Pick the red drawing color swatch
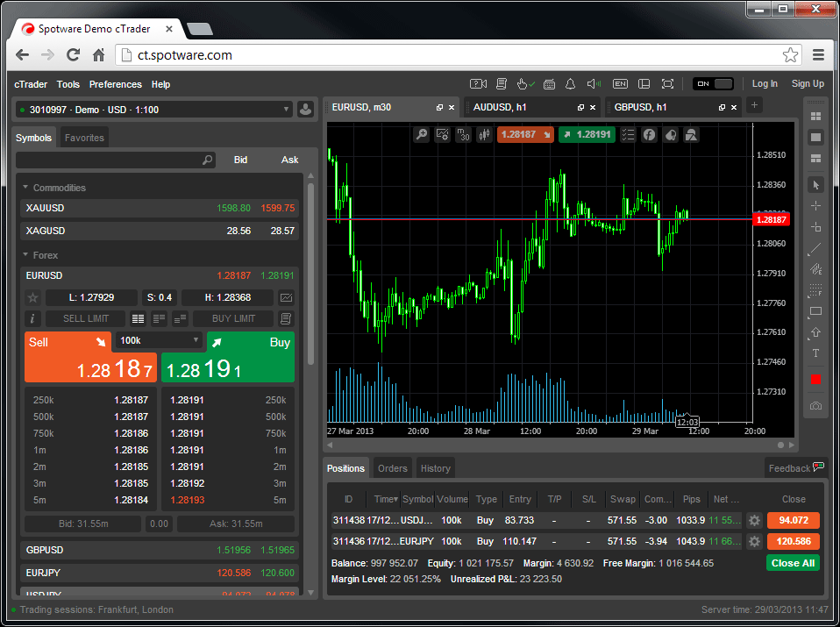 pyautogui.click(x=816, y=380)
